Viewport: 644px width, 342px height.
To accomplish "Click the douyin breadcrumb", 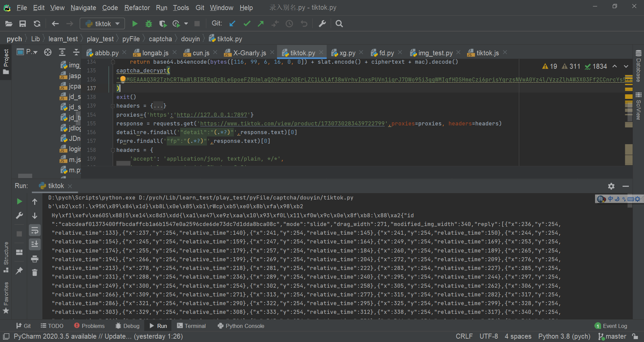I will pos(191,39).
